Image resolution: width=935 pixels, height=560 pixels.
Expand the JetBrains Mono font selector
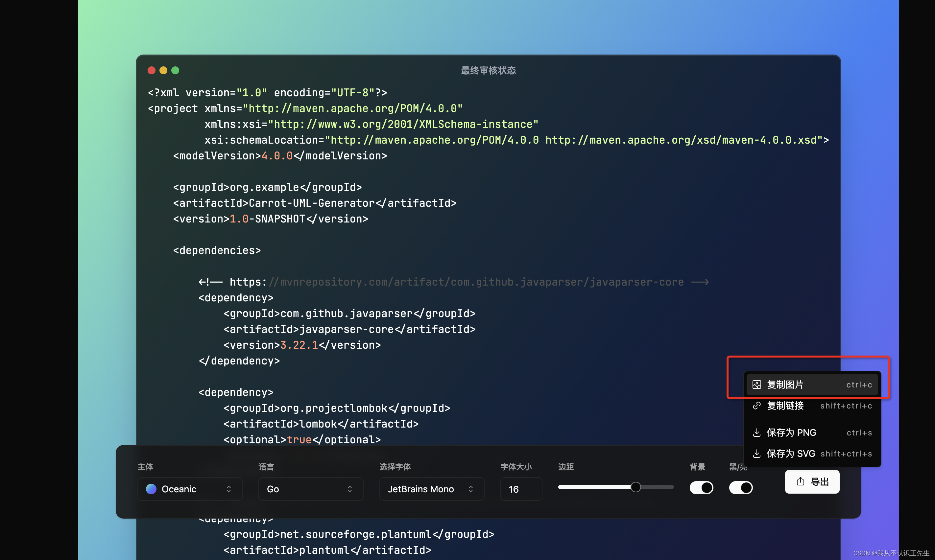coord(431,489)
